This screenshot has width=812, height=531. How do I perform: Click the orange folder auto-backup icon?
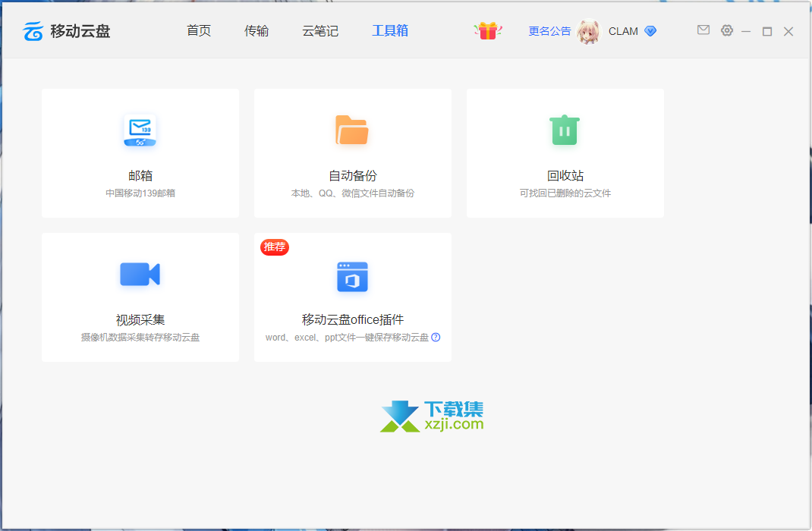[x=352, y=130]
